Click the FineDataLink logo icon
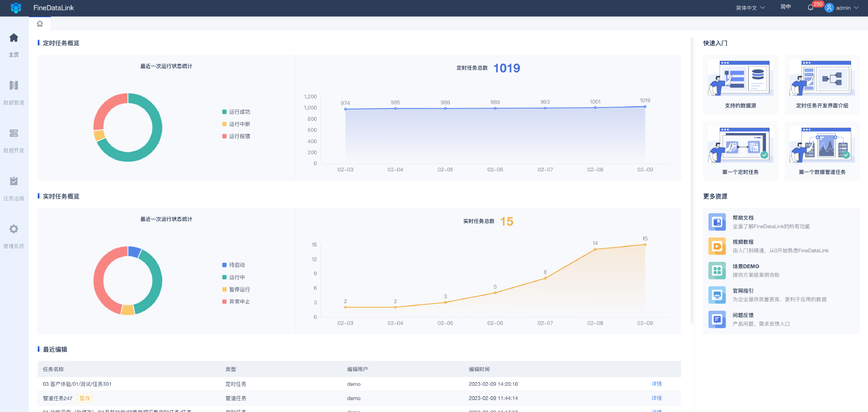Screen dimensions: 868x412 tap(16, 8)
